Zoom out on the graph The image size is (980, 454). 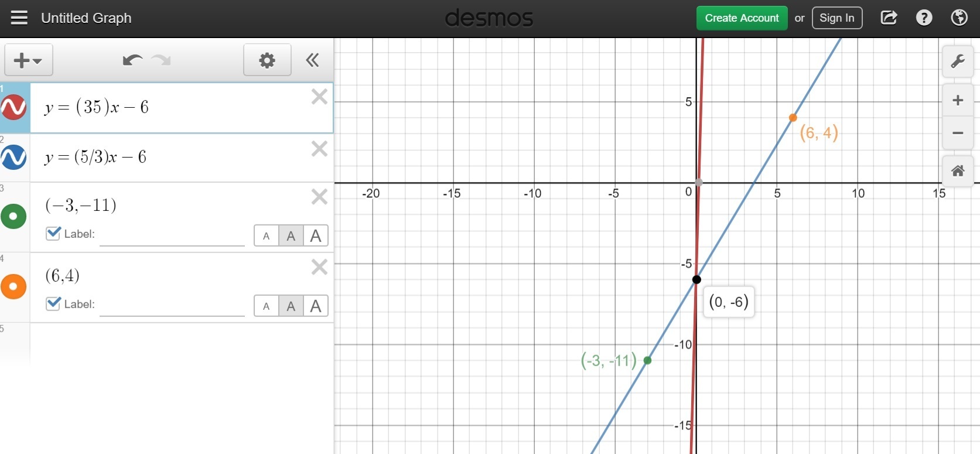pyautogui.click(x=958, y=133)
